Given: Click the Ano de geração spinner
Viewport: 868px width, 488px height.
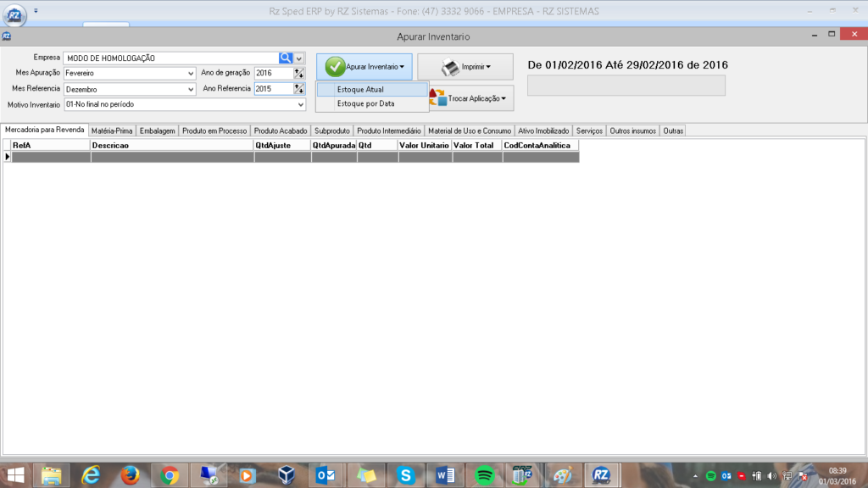Looking at the screenshot, I should [298, 74].
